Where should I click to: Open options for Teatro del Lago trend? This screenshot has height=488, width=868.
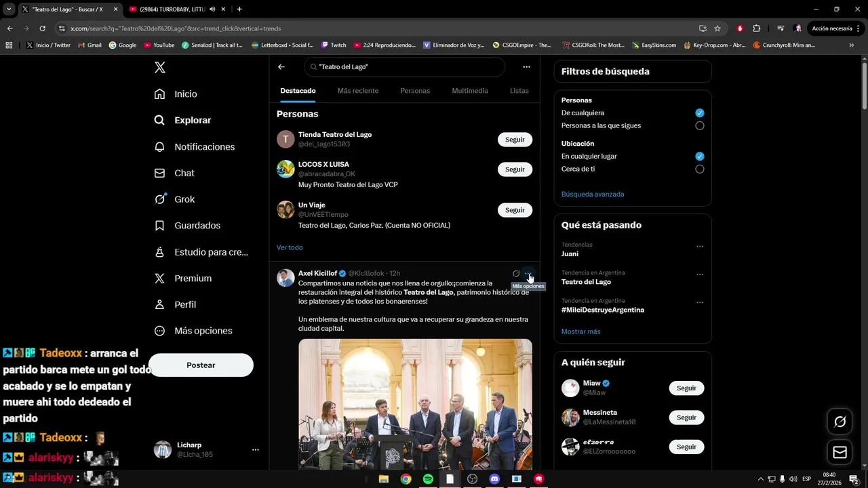tap(700, 274)
